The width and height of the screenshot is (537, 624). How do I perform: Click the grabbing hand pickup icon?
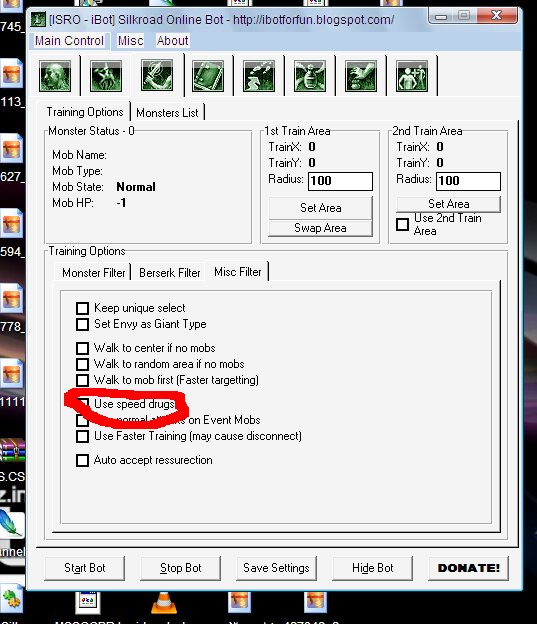coord(361,76)
